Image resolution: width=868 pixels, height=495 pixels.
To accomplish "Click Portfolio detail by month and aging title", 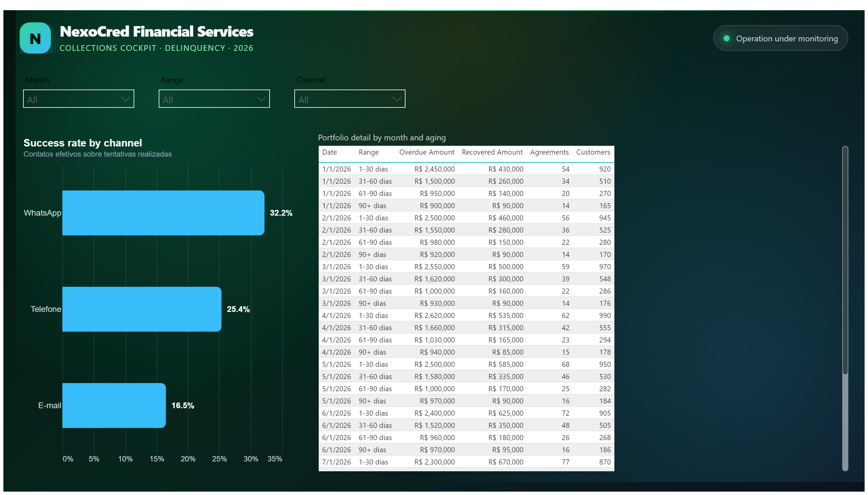I will (381, 138).
